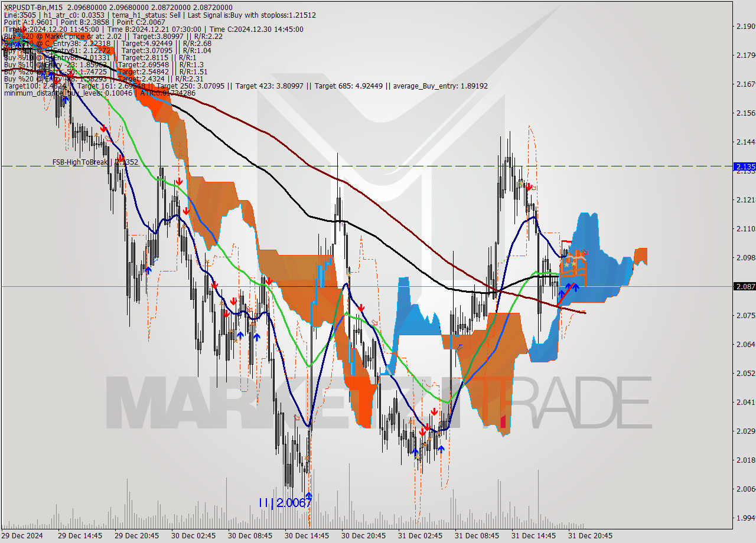Click the 'Time A:2024.12.20 11:45:00' info line

coord(154,30)
